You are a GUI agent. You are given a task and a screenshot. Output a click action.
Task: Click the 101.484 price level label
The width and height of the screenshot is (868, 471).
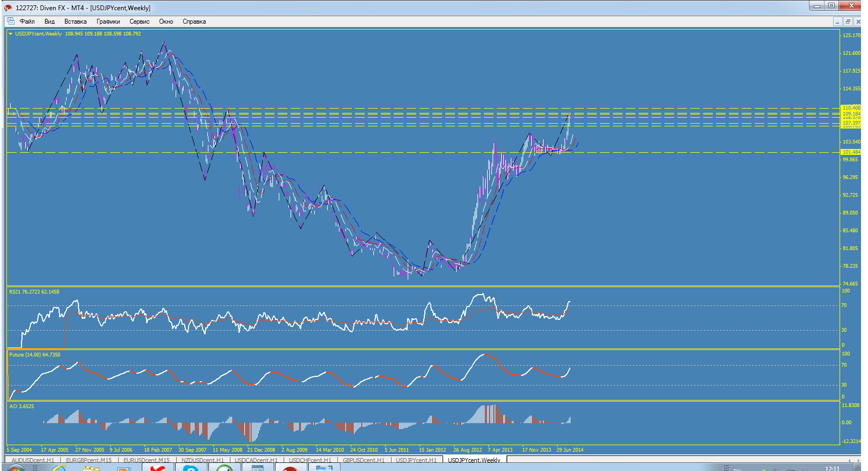tap(851, 152)
